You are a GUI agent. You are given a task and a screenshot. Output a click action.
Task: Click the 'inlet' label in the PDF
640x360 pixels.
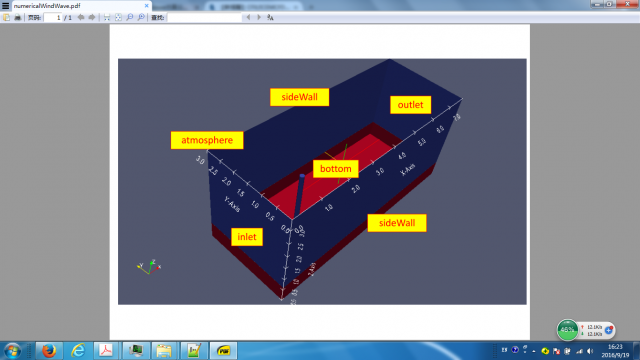(247, 237)
